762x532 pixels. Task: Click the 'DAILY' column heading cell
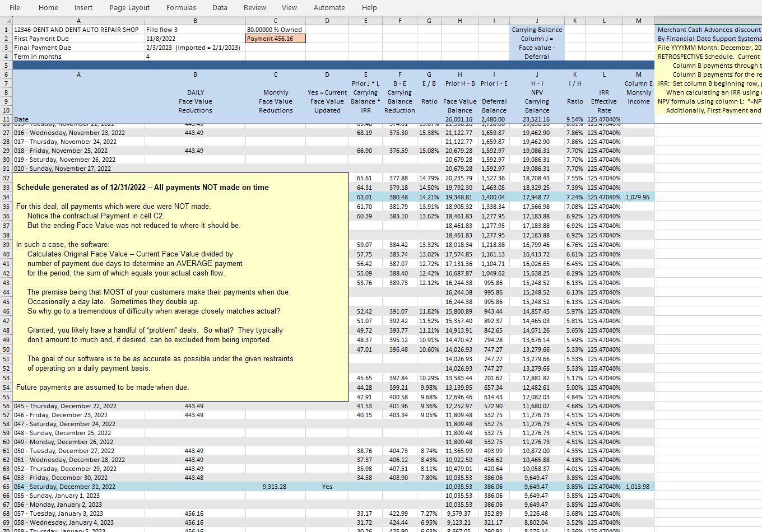195,92
